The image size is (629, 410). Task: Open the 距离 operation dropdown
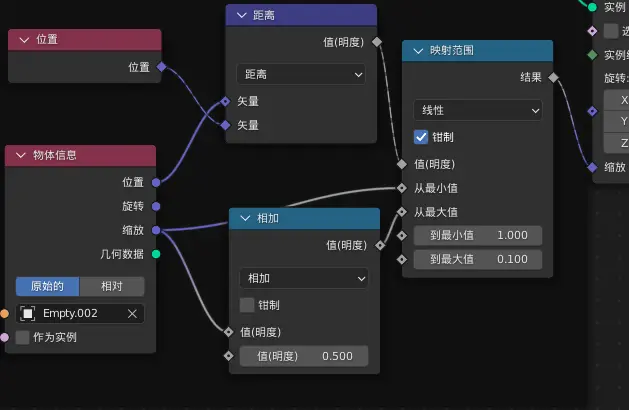(301, 74)
